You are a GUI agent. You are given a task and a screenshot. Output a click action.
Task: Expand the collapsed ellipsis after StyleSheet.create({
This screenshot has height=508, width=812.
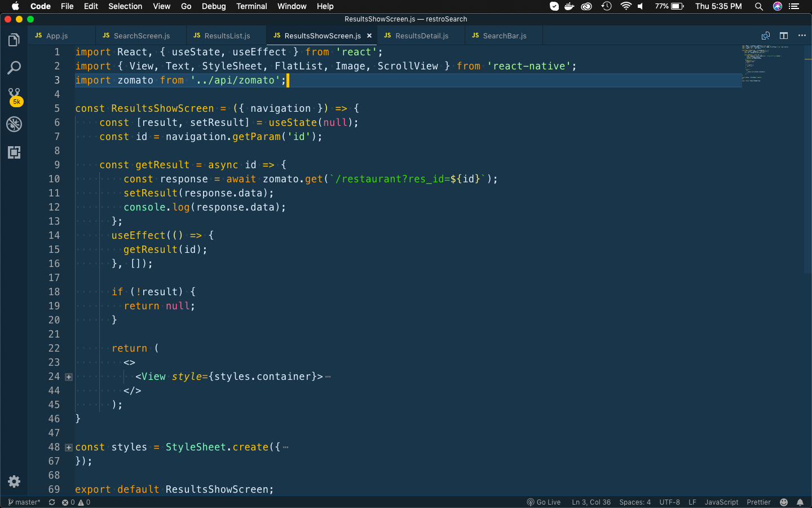coord(286,447)
